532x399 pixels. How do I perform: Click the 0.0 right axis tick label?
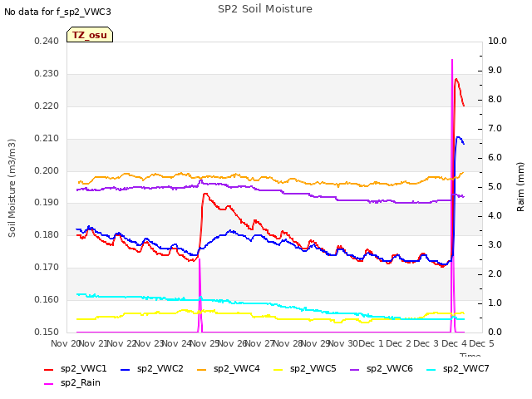[495, 332]
